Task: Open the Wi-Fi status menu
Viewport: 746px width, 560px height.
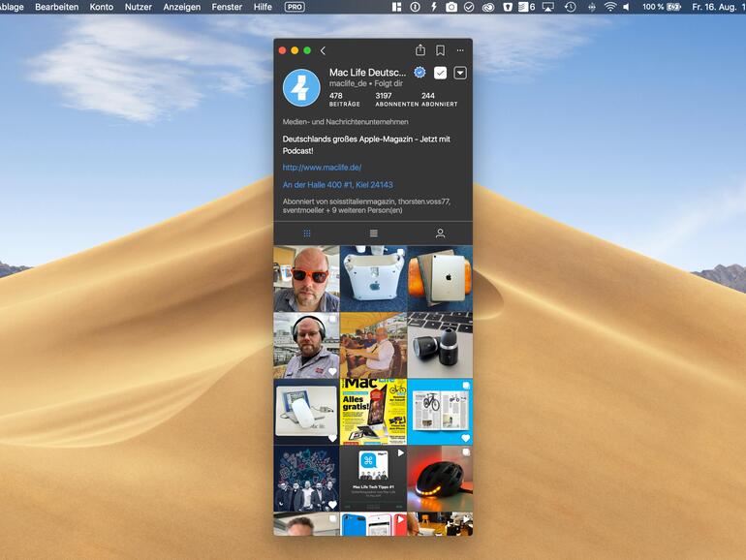Action: click(610, 7)
